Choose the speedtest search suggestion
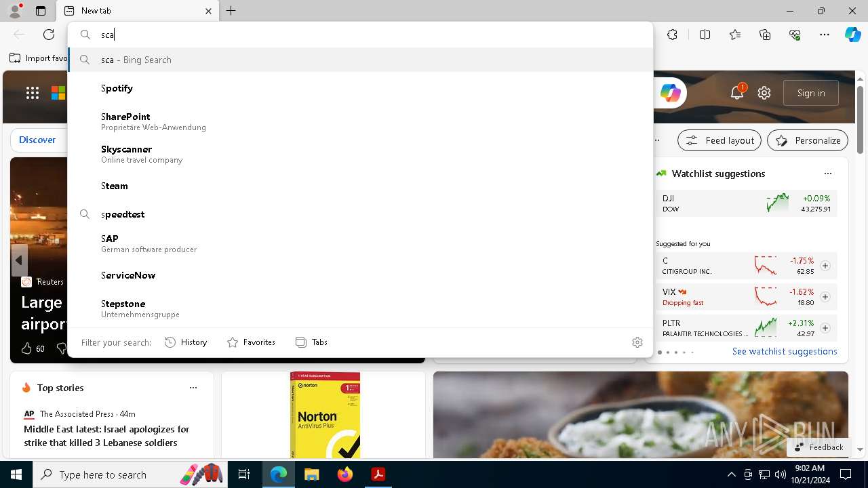This screenshot has width=868, height=488. (x=360, y=214)
